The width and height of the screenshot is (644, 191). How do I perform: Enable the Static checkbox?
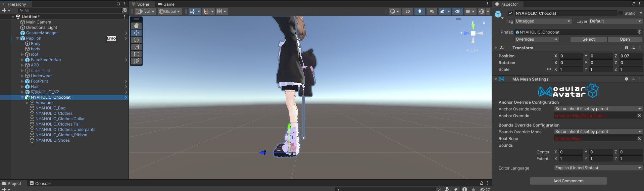pyautogui.click(x=621, y=13)
